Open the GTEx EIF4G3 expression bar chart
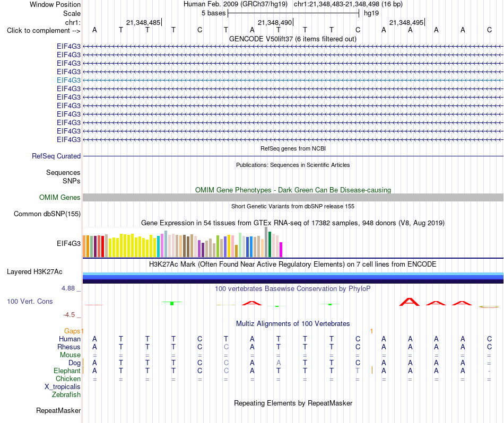The height and width of the screenshot is (423, 504). [x=183, y=242]
